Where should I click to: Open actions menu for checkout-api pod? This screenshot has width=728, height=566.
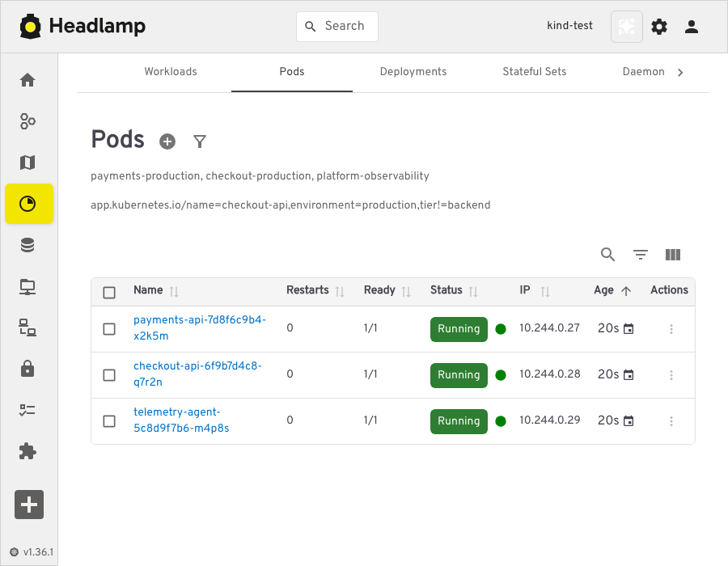pyautogui.click(x=671, y=375)
